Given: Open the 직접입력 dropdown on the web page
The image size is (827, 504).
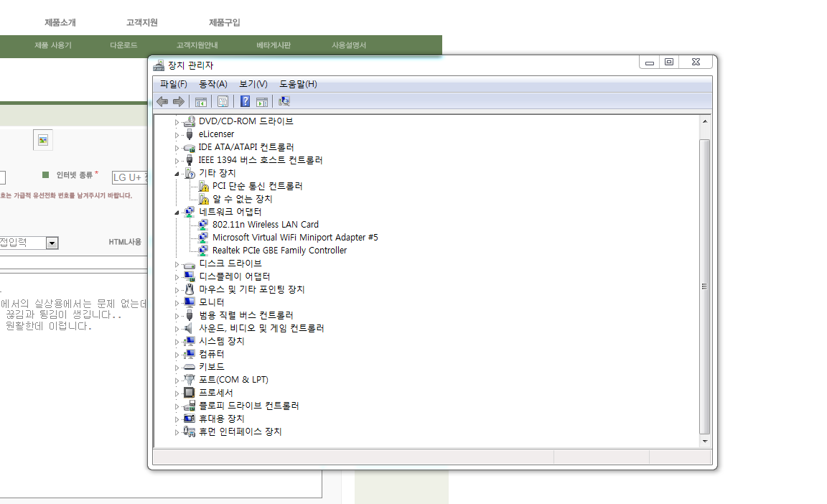Looking at the screenshot, I should point(52,243).
